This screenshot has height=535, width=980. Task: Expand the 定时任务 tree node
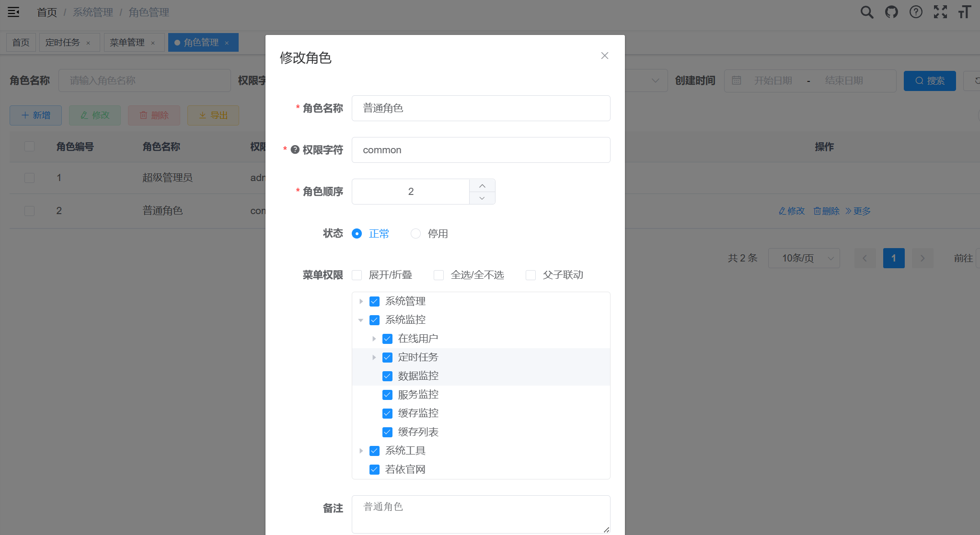tap(374, 357)
